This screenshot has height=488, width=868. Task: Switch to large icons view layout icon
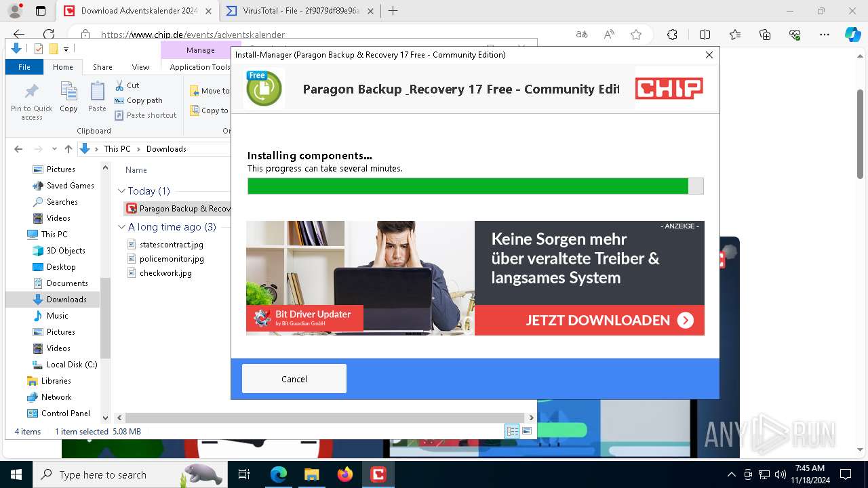[x=527, y=431]
